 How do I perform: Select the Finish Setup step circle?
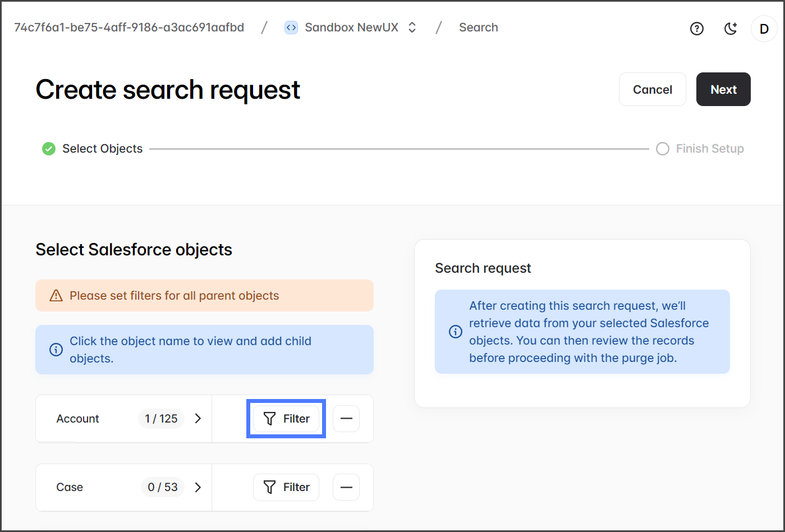pyautogui.click(x=663, y=149)
